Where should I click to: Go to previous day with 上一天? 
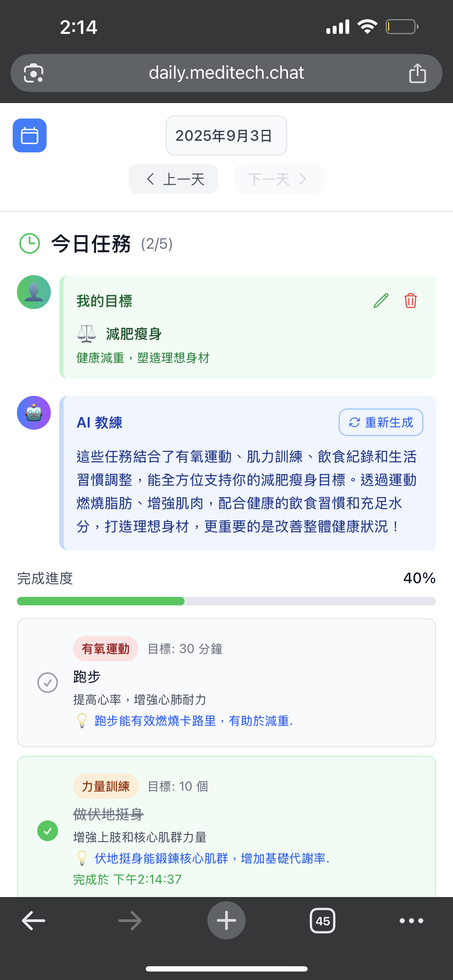pyautogui.click(x=174, y=179)
